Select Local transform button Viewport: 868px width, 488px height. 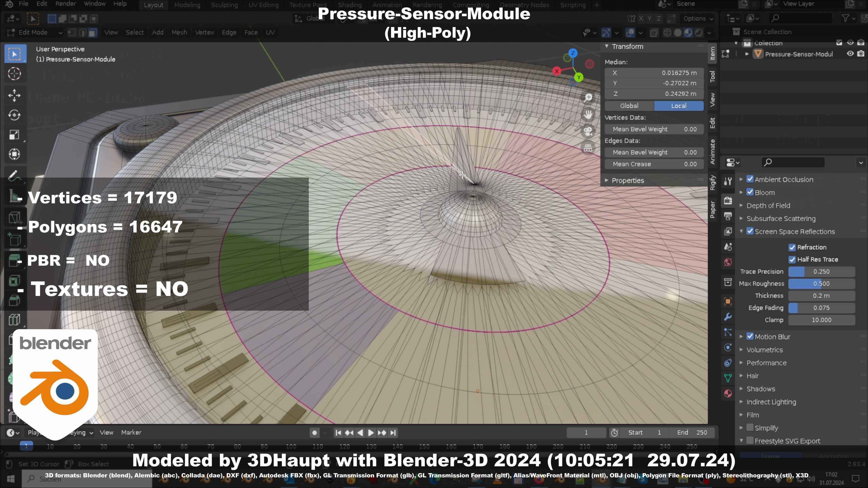[679, 106]
